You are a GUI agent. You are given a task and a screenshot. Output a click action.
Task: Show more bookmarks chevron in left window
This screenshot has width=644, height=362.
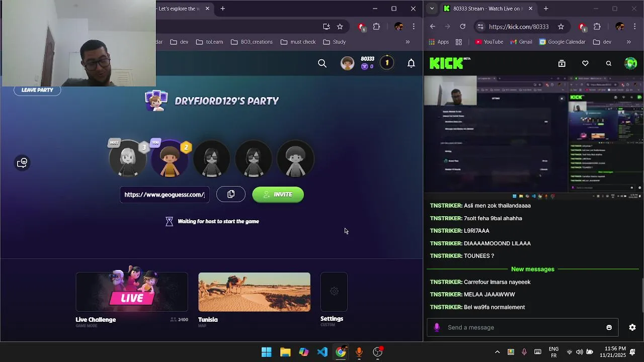pyautogui.click(x=408, y=42)
